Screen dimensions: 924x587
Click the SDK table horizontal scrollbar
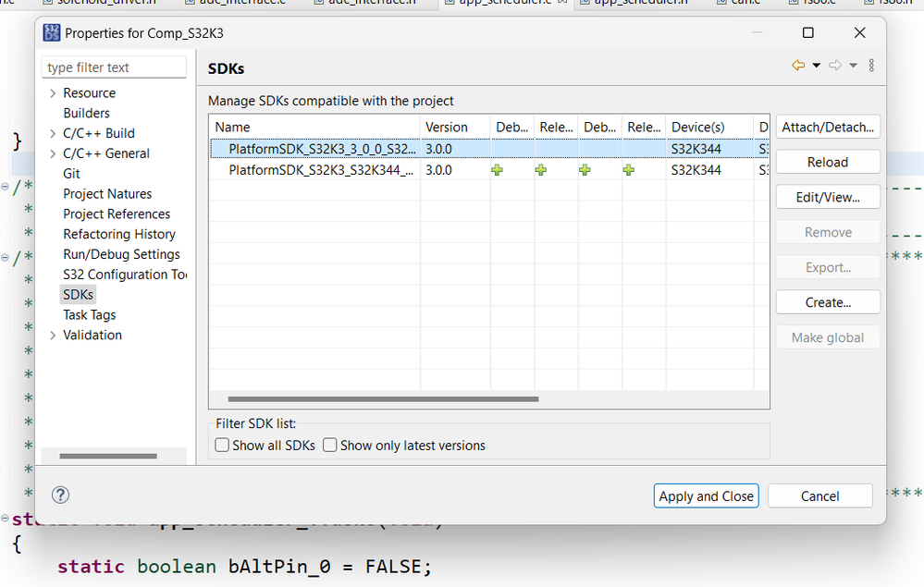coord(383,399)
